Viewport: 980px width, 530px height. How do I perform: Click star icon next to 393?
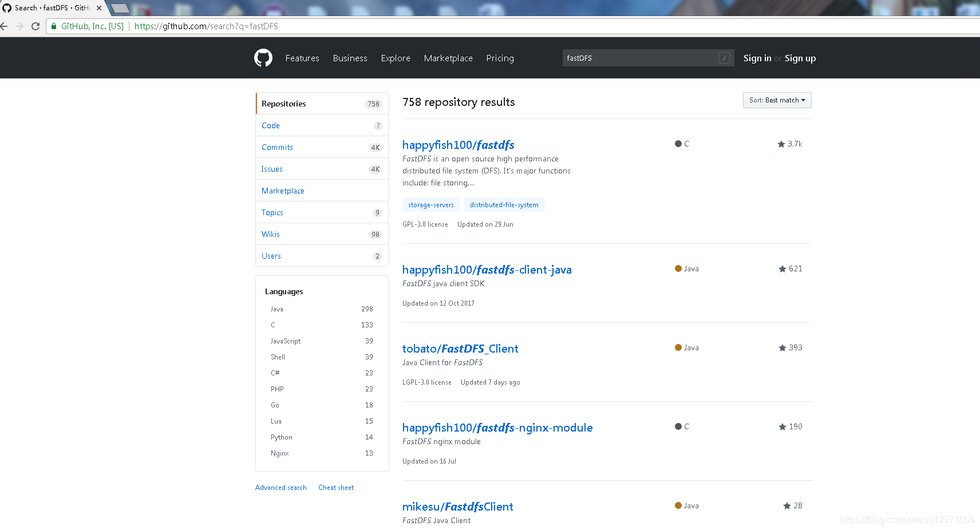pos(783,348)
